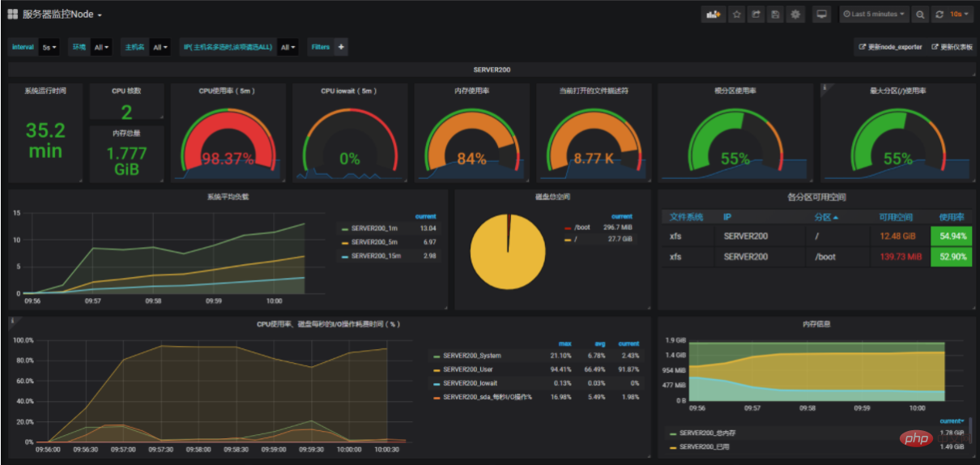Click the zoom out magnifier icon
Screen dimensions: 980x465
tap(920, 15)
